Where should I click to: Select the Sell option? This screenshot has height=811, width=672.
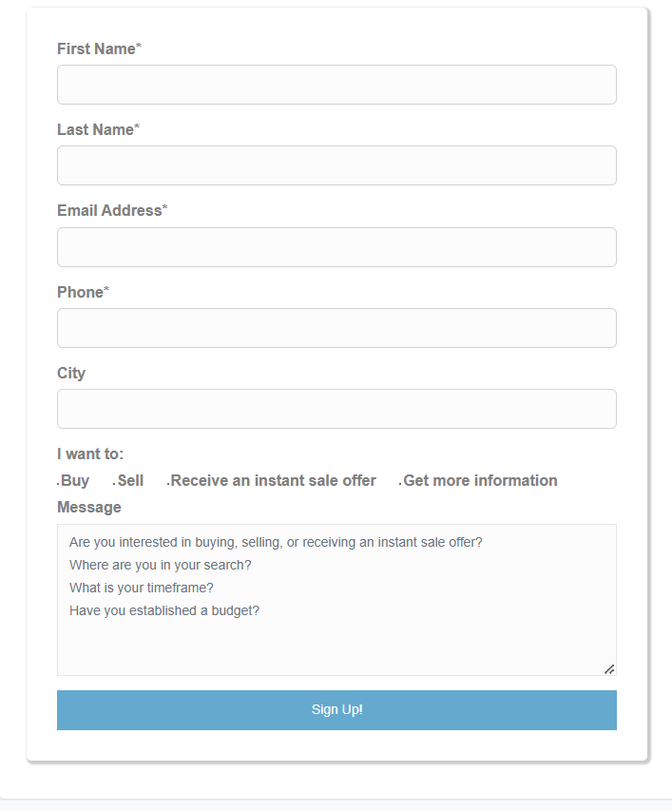point(129,481)
